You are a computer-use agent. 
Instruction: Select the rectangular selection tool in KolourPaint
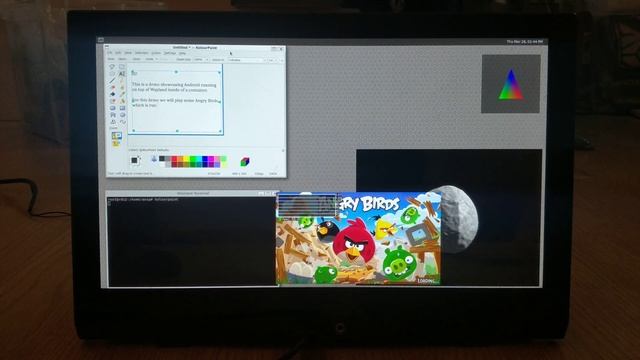122,66
